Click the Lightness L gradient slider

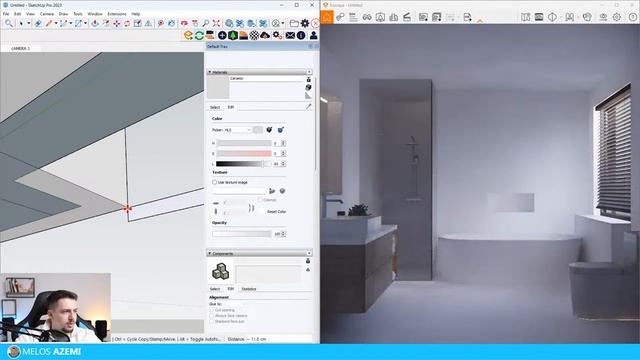pyautogui.click(x=244, y=164)
